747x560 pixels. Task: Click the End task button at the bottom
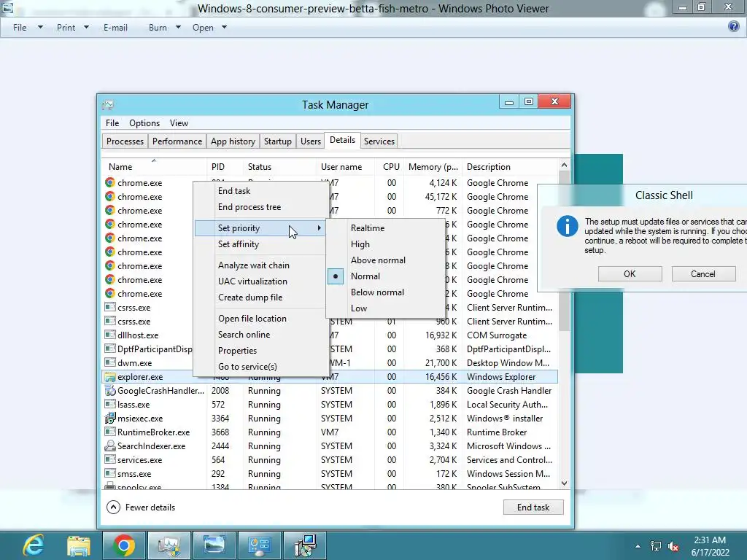pos(533,507)
